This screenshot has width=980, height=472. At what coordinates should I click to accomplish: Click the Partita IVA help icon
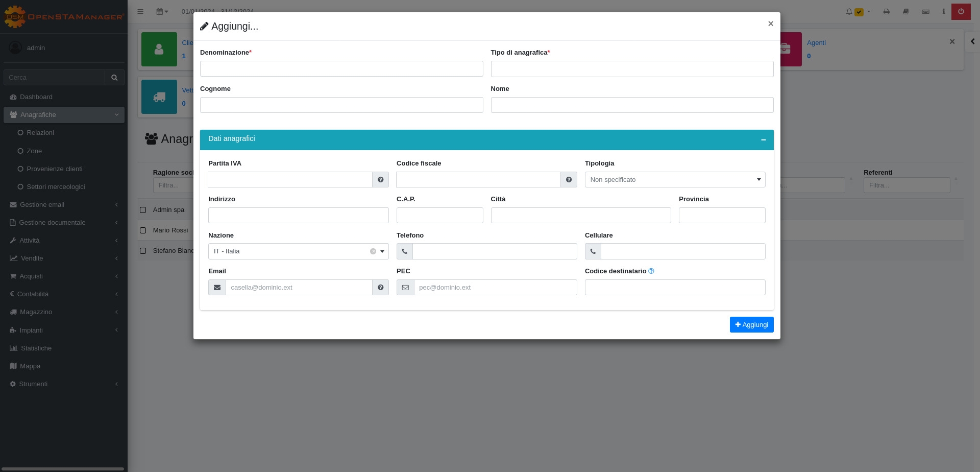[380, 180]
